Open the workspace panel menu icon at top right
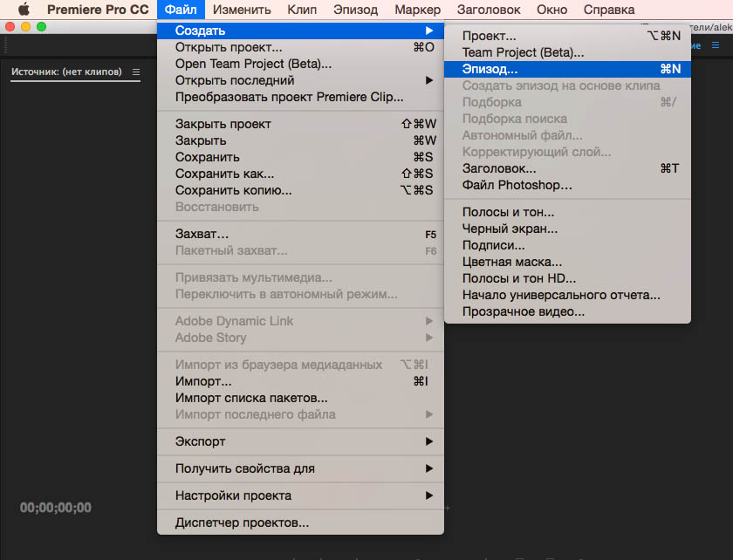Image resolution: width=733 pixels, height=560 pixels. pos(716,45)
